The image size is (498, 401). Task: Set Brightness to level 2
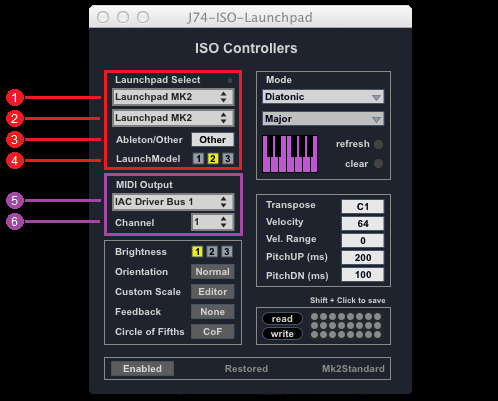click(212, 252)
